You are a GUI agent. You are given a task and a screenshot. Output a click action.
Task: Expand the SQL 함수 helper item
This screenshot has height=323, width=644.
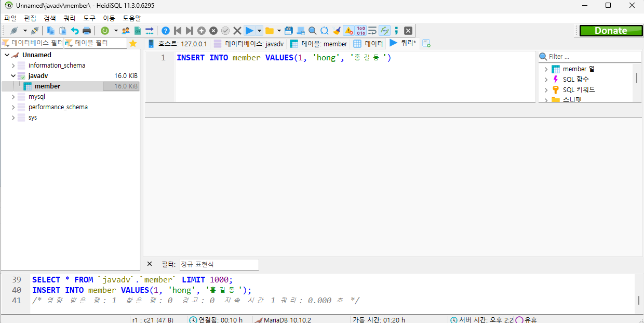coord(546,80)
